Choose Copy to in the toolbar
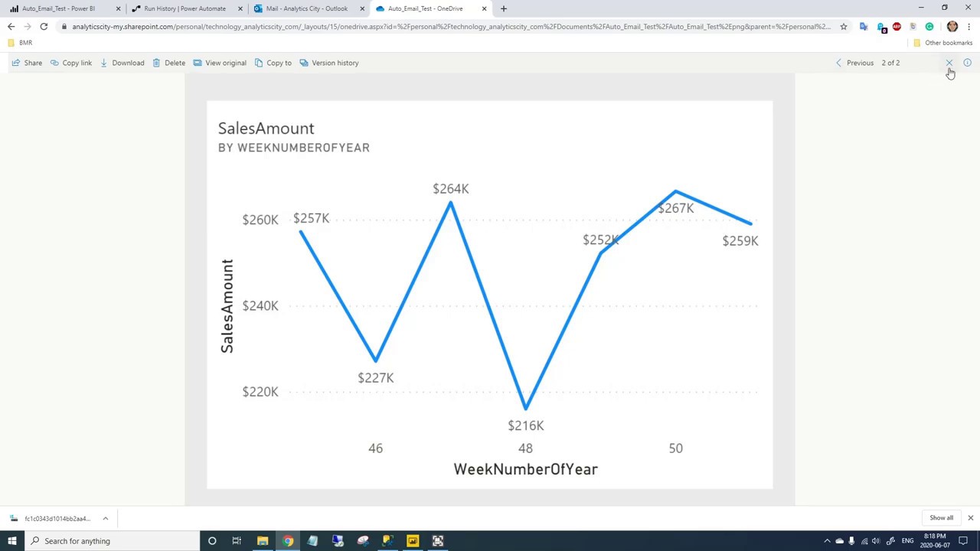The image size is (980, 551). coord(273,63)
